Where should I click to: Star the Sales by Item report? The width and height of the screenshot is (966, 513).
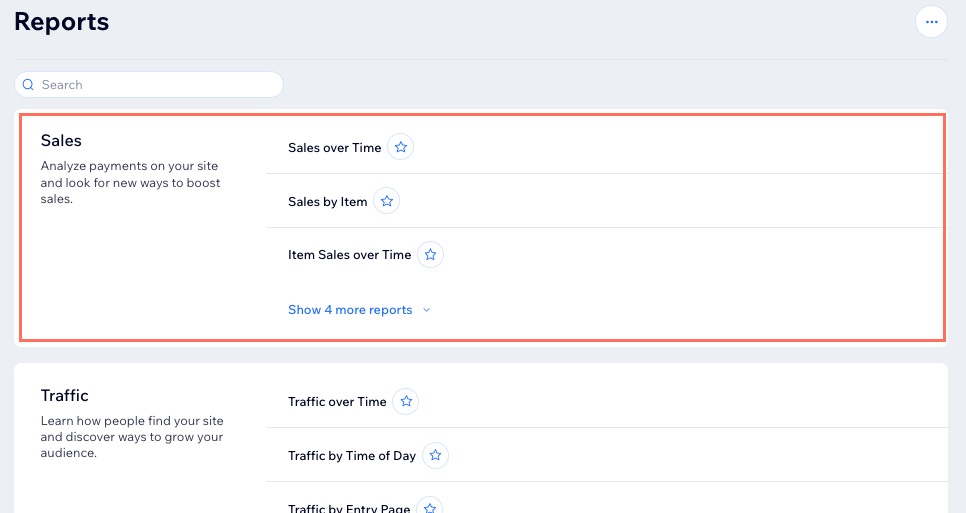[386, 201]
